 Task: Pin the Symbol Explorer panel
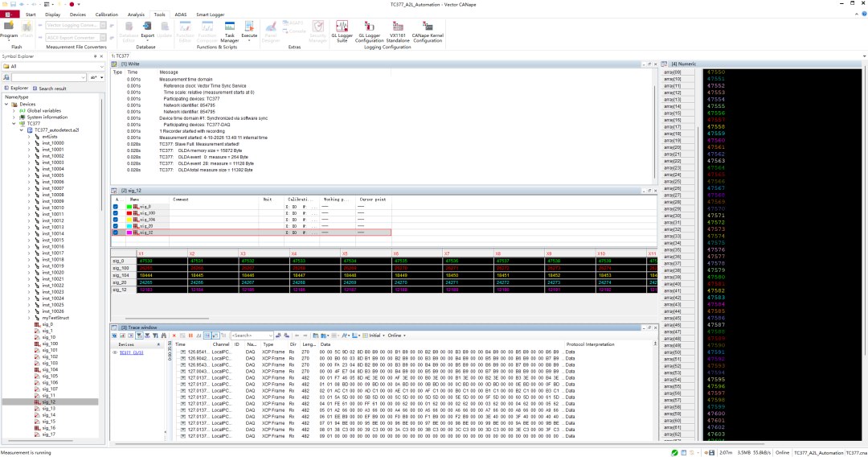(x=95, y=56)
